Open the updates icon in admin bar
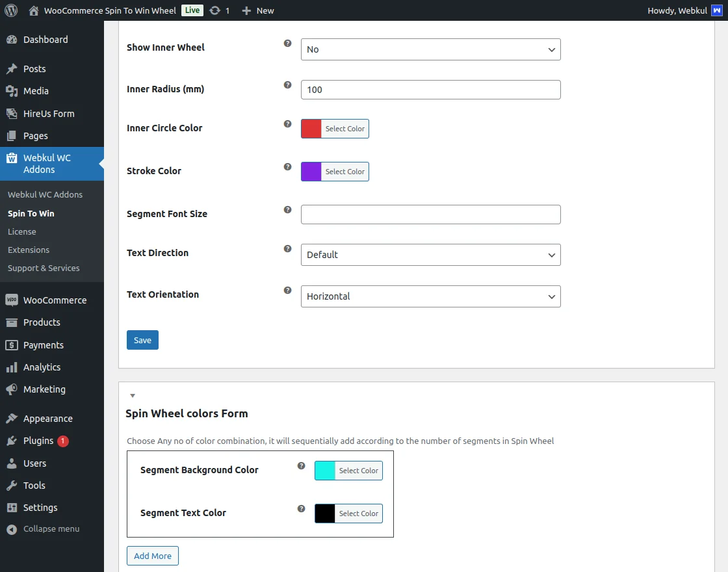Image resolution: width=728 pixels, height=572 pixels. (215, 10)
